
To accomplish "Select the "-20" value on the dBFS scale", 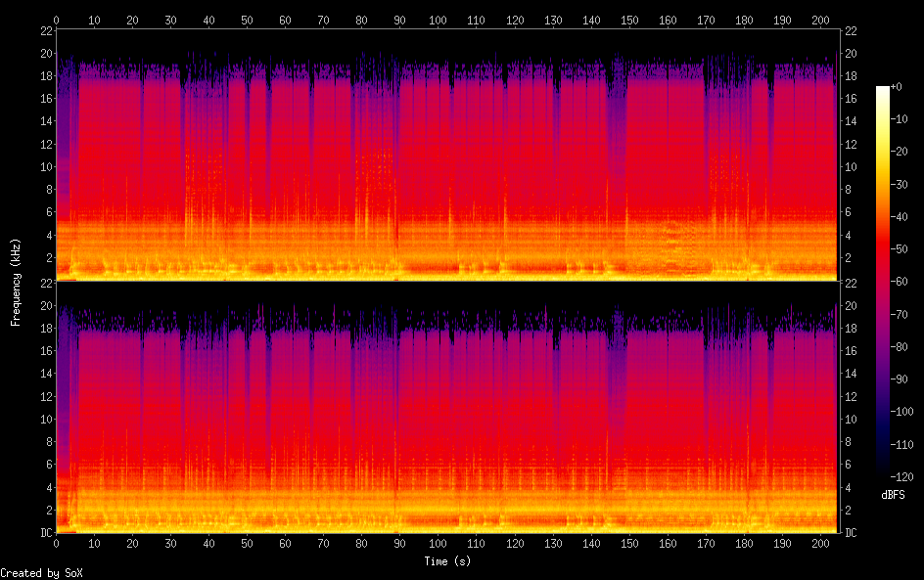I will (899, 152).
